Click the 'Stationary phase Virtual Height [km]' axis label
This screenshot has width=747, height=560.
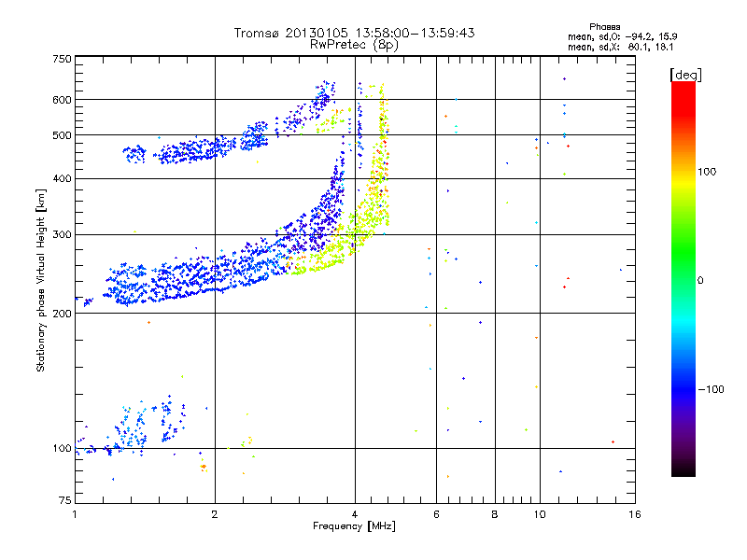click(x=41, y=280)
